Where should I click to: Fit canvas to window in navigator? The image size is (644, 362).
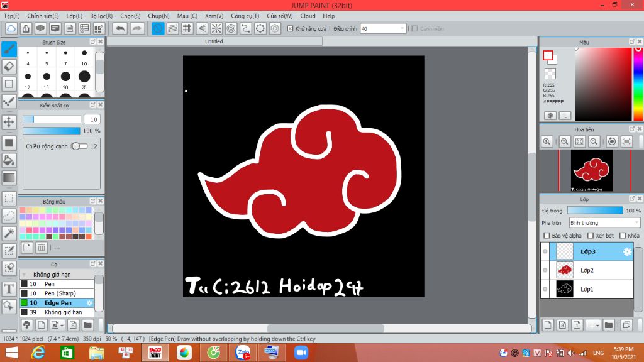(x=579, y=141)
